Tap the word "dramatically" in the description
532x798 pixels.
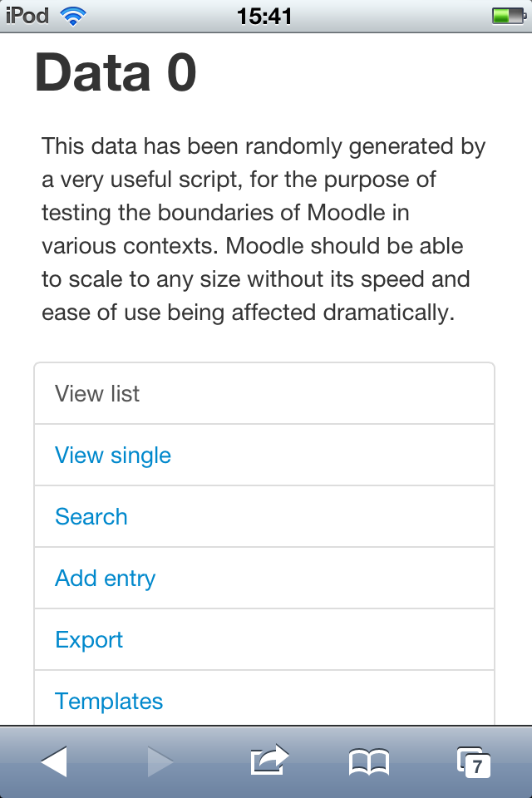[387, 313]
